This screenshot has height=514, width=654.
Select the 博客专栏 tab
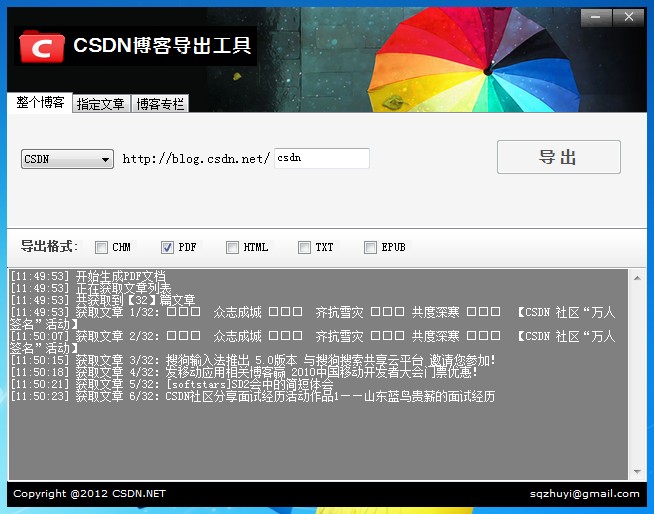tap(160, 104)
